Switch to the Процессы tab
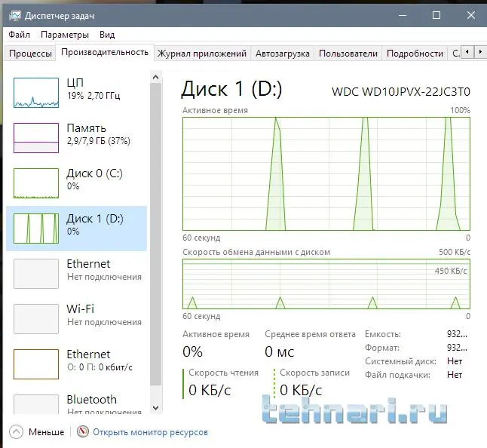 pyautogui.click(x=30, y=54)
